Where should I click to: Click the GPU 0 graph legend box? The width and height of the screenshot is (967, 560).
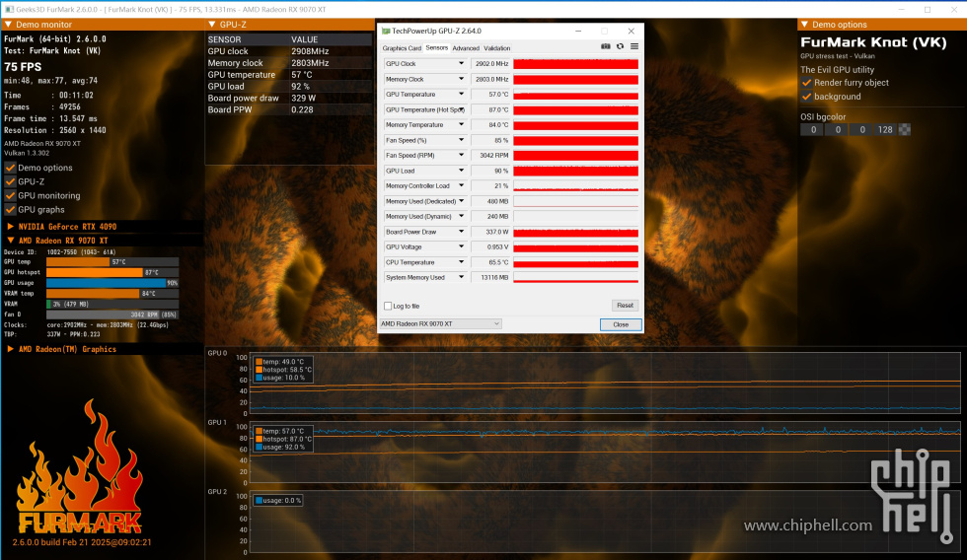click(284, 370)
